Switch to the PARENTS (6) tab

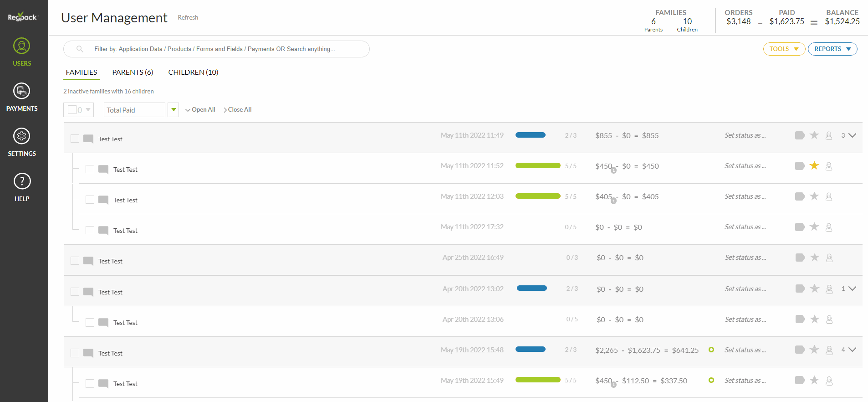133,72
